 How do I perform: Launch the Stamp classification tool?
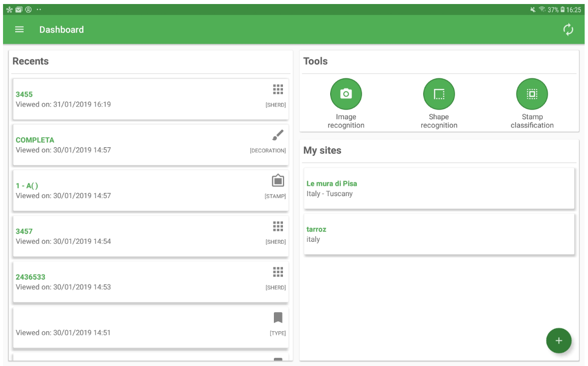tap(532, 94)
